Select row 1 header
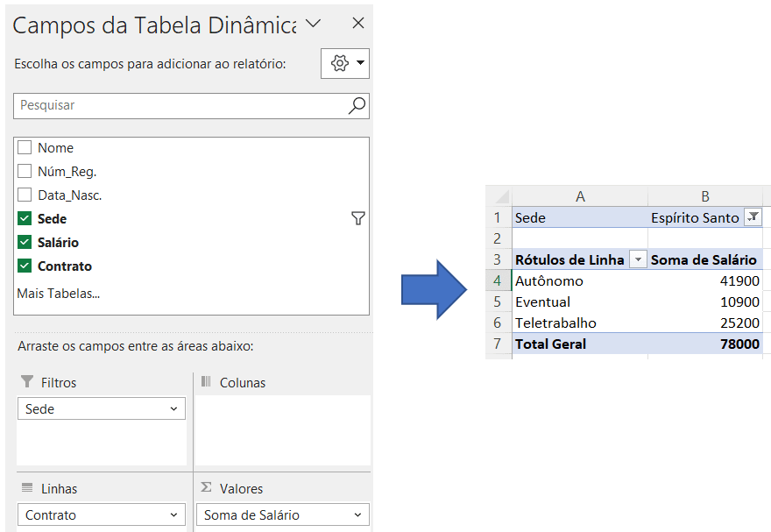This screenshot has width=771, height=532. click(x=498, y=217)
